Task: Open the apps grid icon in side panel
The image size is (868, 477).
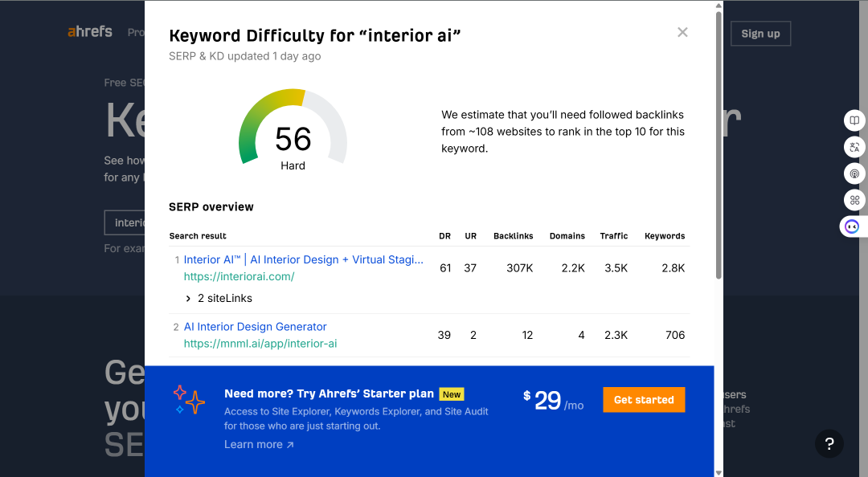Action: tap(854, 200)
